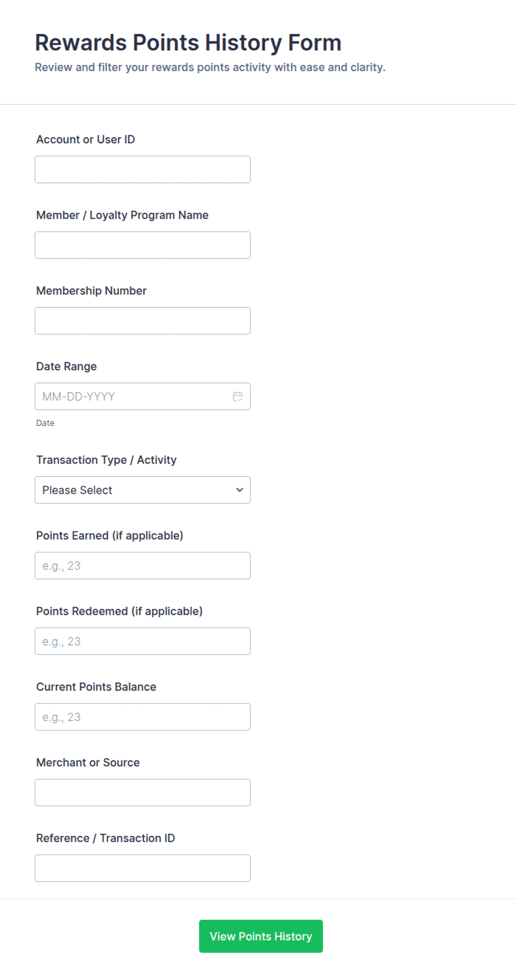The height and width of the screenshot is (980, 516).
Task: Focus the Merchant or Source text box
Action: click(143, 793)
